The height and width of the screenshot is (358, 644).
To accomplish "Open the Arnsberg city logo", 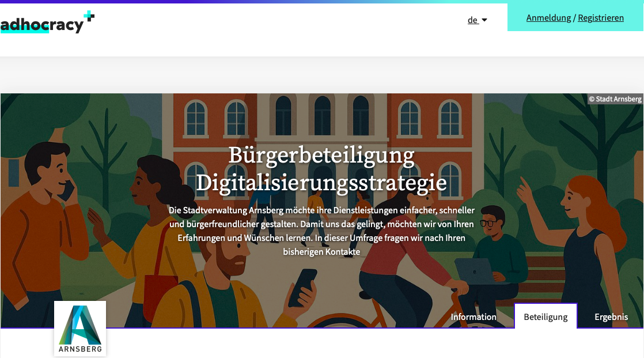I will 80,329.
